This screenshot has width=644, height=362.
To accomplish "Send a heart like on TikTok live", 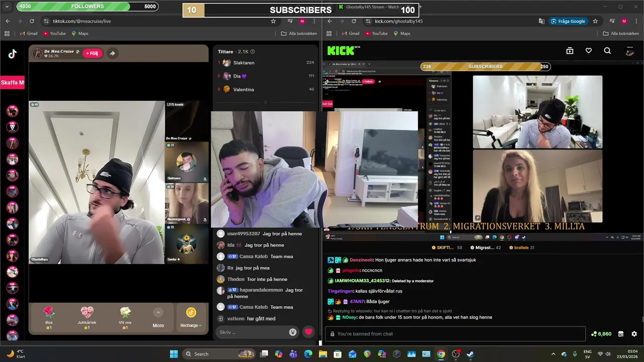I will point(308,332).
